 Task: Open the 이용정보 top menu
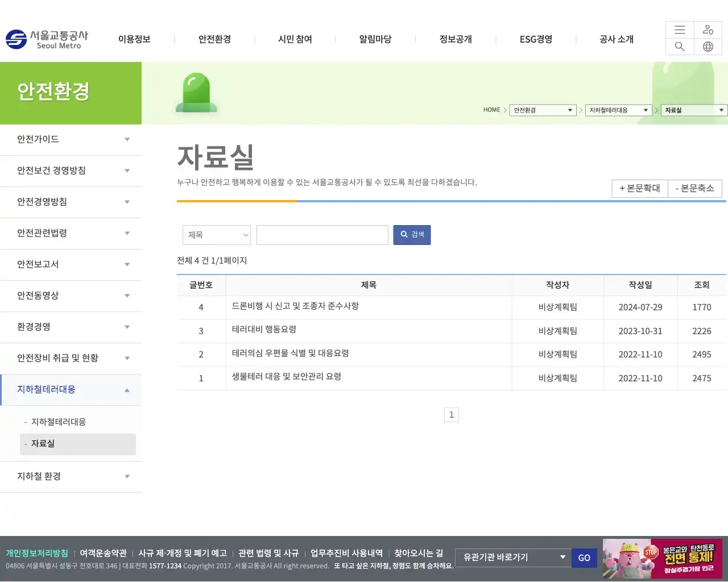pyautogui.click(x=134, y=39)
